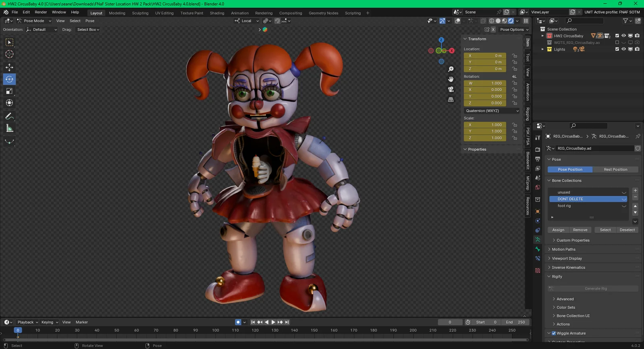Enable checkbox for WGTS_RIG_CircusBaby.ao collection
Viewport: 644px width, 349px height.
point(617,42)
